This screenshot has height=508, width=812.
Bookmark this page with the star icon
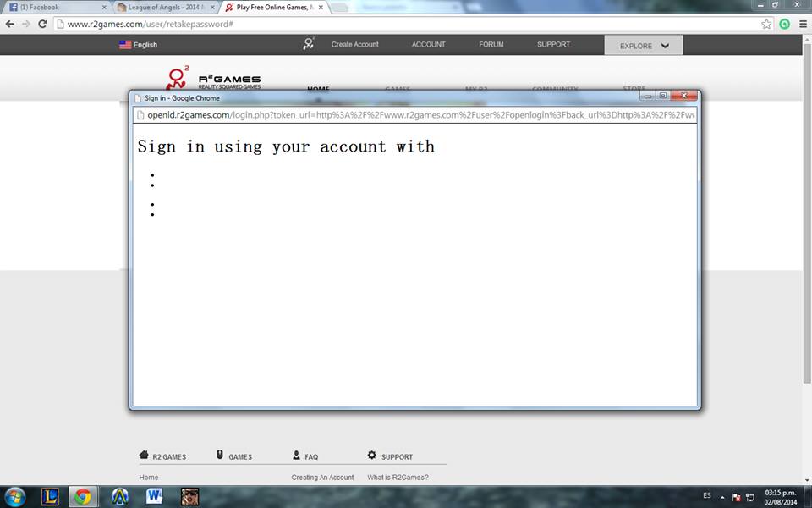[766, 24]
